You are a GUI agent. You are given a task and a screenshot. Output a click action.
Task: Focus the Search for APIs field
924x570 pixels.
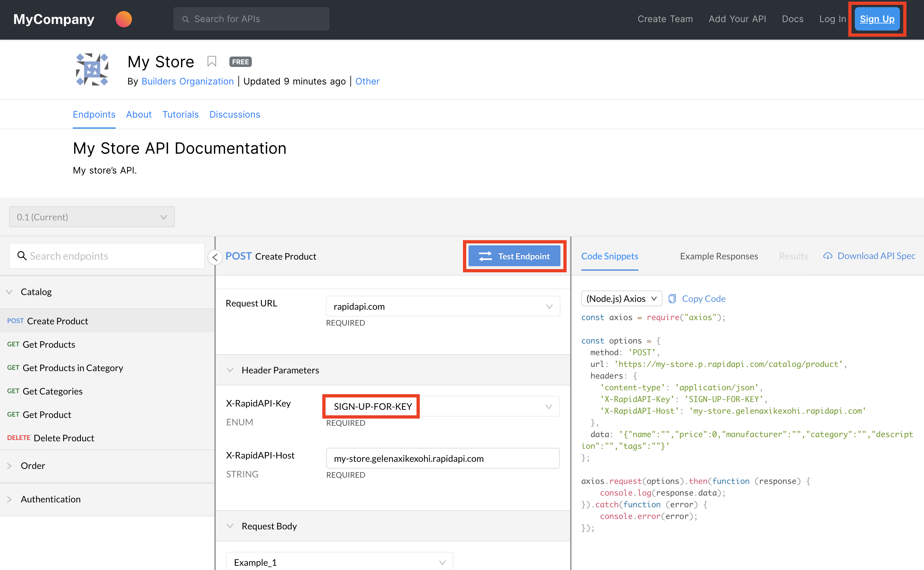click(251, 19)
